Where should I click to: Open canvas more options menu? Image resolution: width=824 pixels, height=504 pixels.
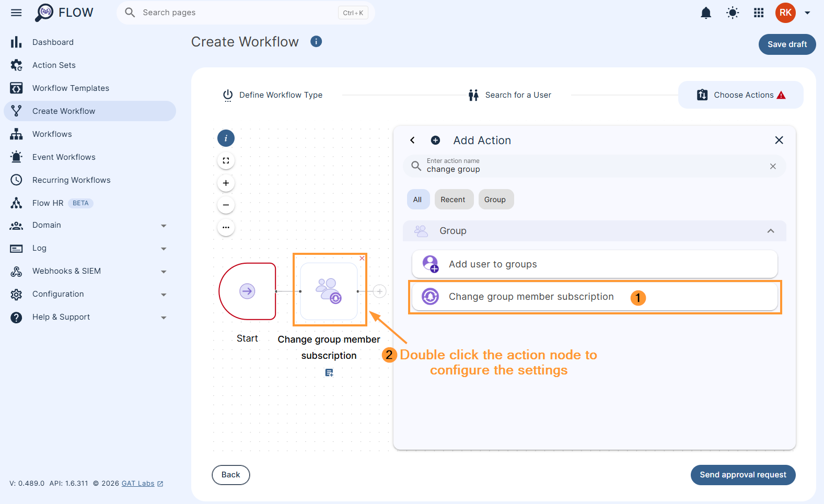point(226,228)
